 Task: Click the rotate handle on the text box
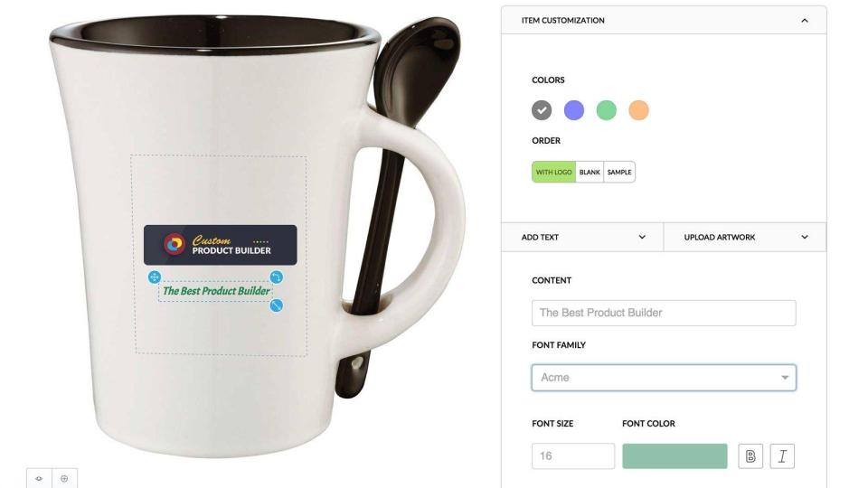click(x=277, y=277)
